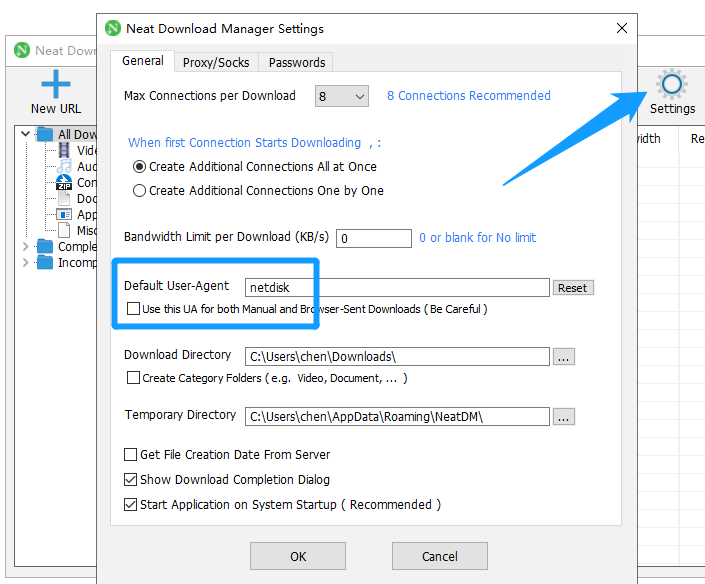Browse for Temporary Directory folder
This screenshot has height=584, width=705.
click(x=563, y=416)
